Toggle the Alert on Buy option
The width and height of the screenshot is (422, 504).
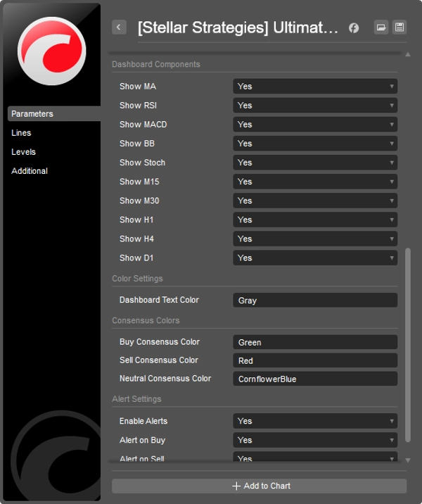coord(314,440)
